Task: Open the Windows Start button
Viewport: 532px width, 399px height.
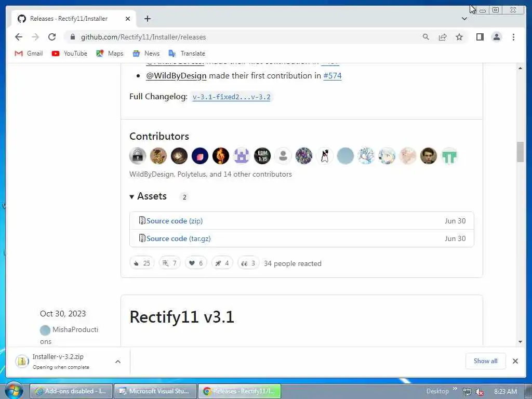Action: [x=14, y=391]
